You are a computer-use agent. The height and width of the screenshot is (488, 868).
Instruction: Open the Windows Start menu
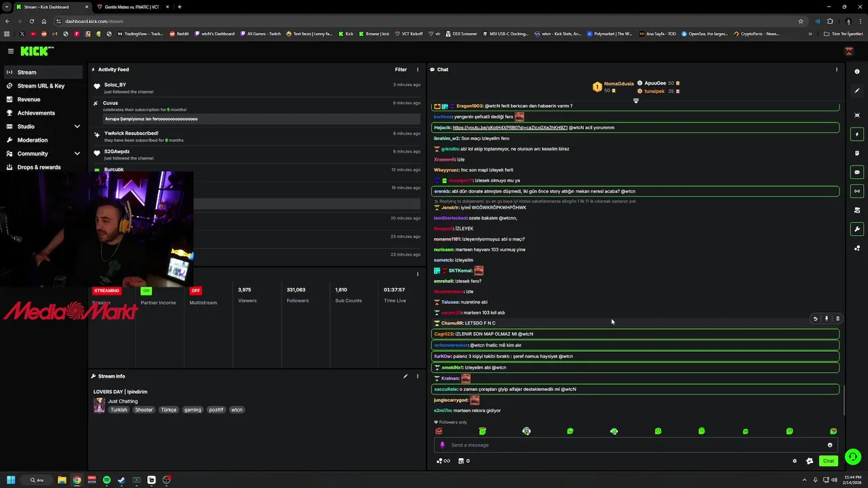pos(11,480)
